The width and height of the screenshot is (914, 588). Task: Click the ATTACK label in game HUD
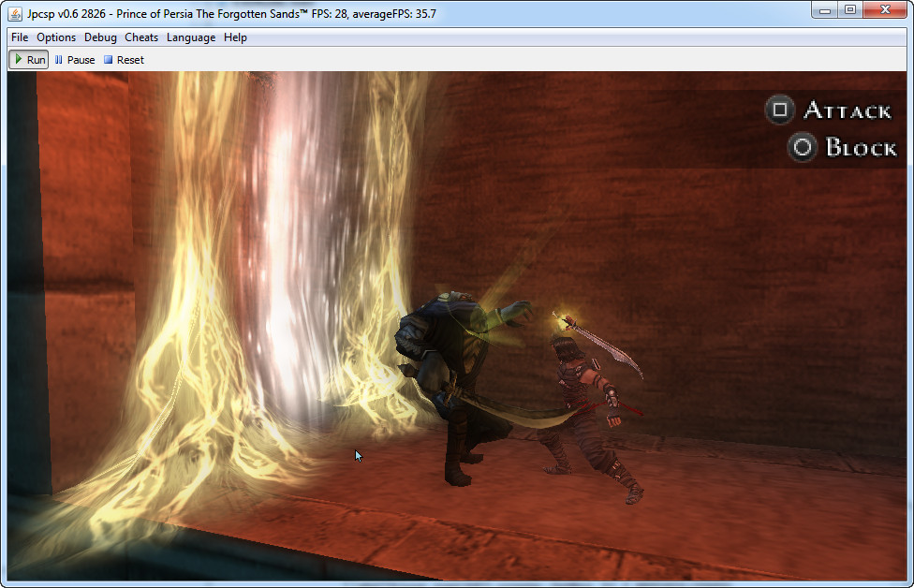click(x=848, y=110)
